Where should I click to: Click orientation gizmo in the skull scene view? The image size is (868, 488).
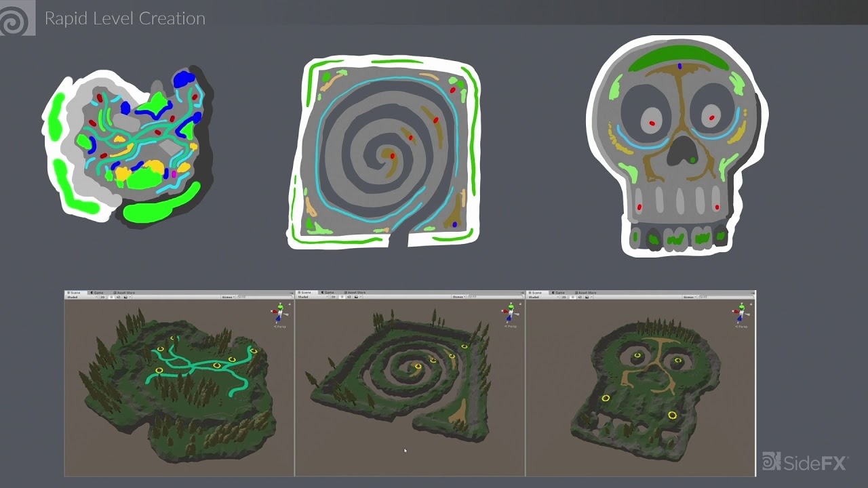(x=741, y=313)
